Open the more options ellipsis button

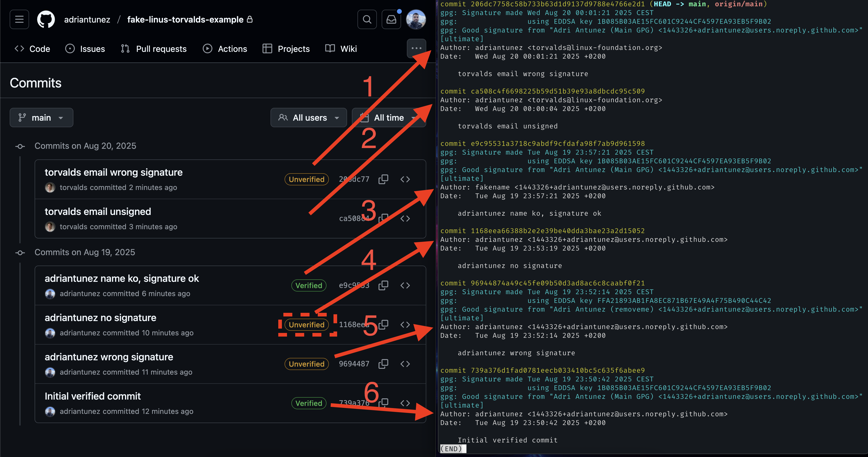417,48
